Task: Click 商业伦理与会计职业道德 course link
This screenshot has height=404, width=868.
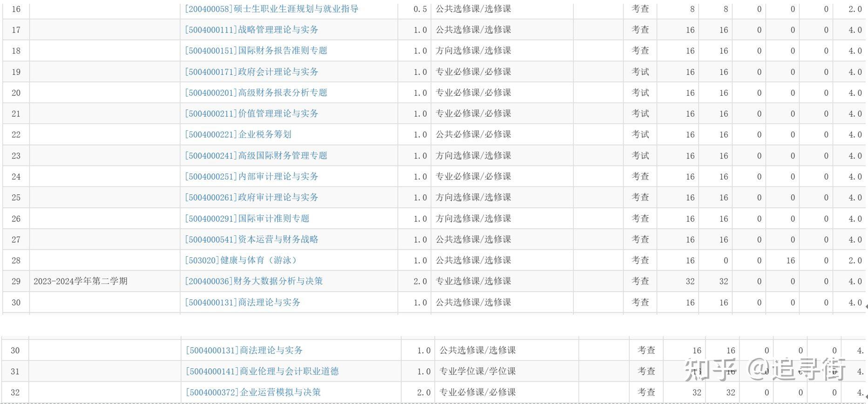Action: tap(262, 371)
